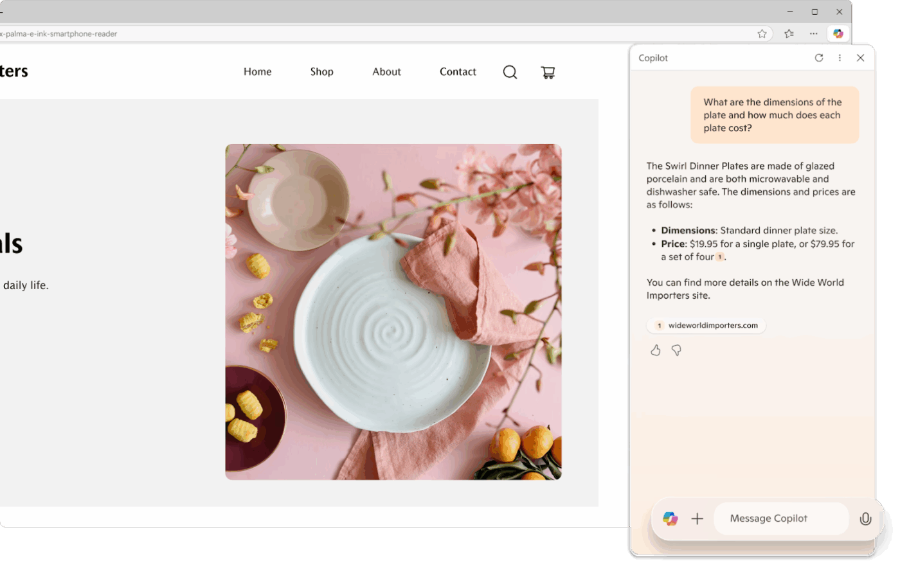
Task: Open the shopping cart icon
Action: [x=548, y=73]
